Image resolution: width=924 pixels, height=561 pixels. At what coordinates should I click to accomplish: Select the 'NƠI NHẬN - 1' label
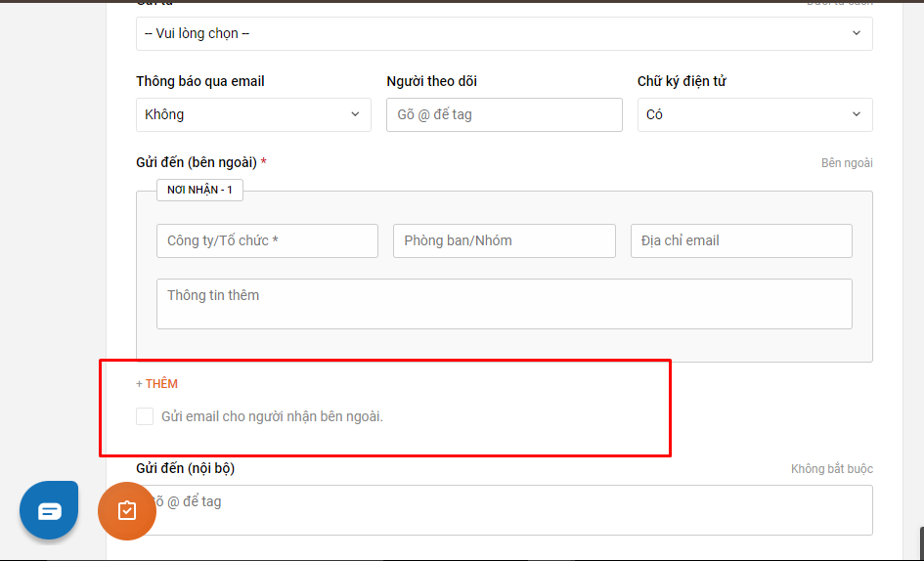coord(199,190)
